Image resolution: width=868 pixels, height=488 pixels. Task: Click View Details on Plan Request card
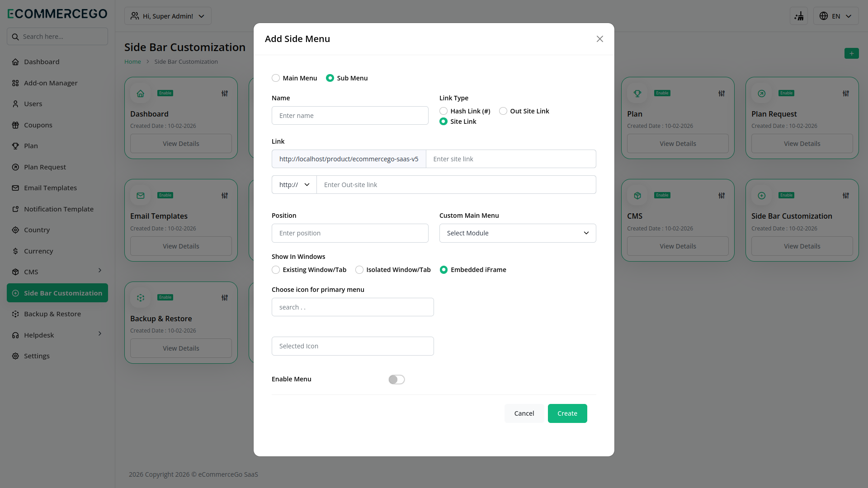[x=802, y=144]
